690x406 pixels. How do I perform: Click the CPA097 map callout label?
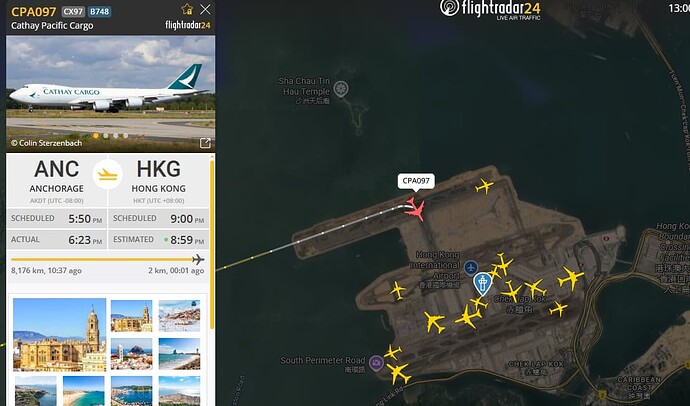click(x=416, y=181)
